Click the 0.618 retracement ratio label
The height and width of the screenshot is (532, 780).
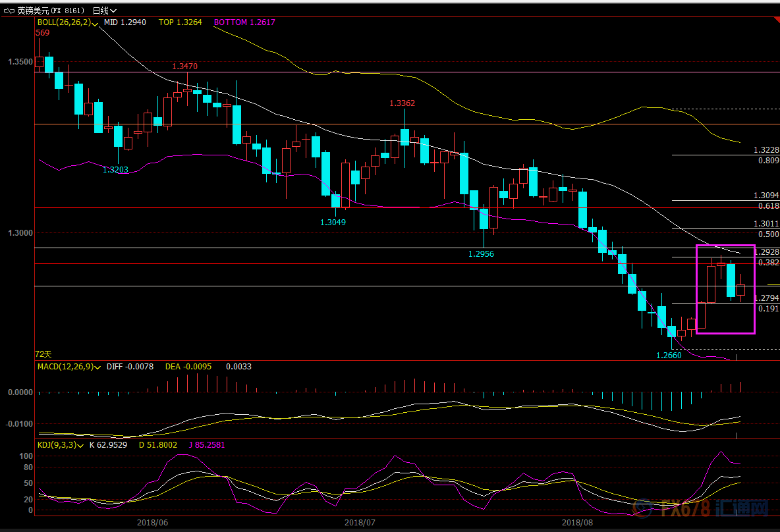click(769, 206)
